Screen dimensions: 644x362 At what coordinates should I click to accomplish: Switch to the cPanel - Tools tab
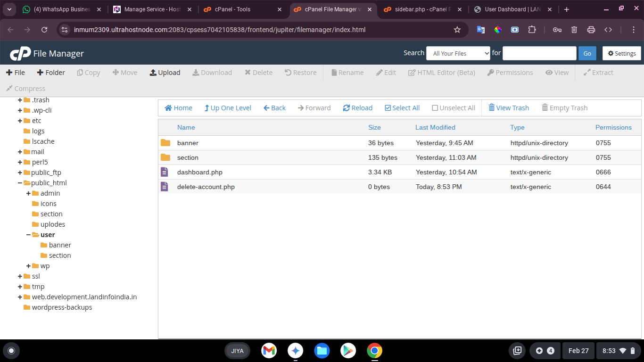point(239,9)
